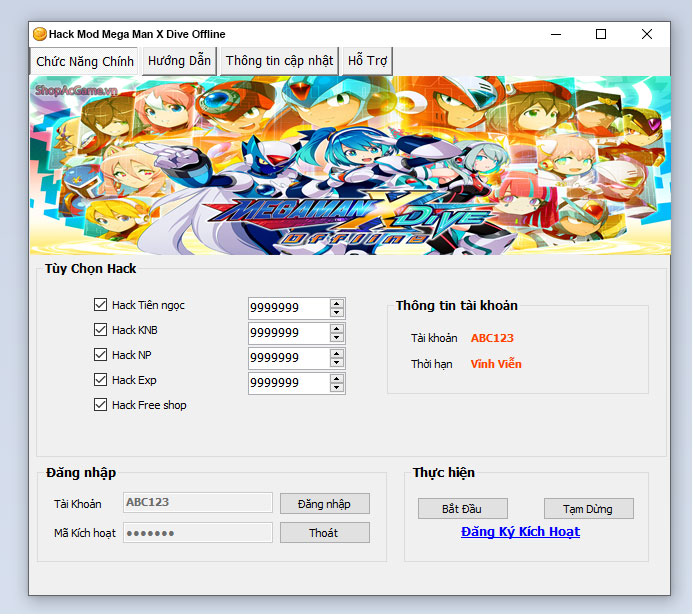Screen dimensions: 693x616
Task: Disable the Hack NP checkbox
Action: 100,355
